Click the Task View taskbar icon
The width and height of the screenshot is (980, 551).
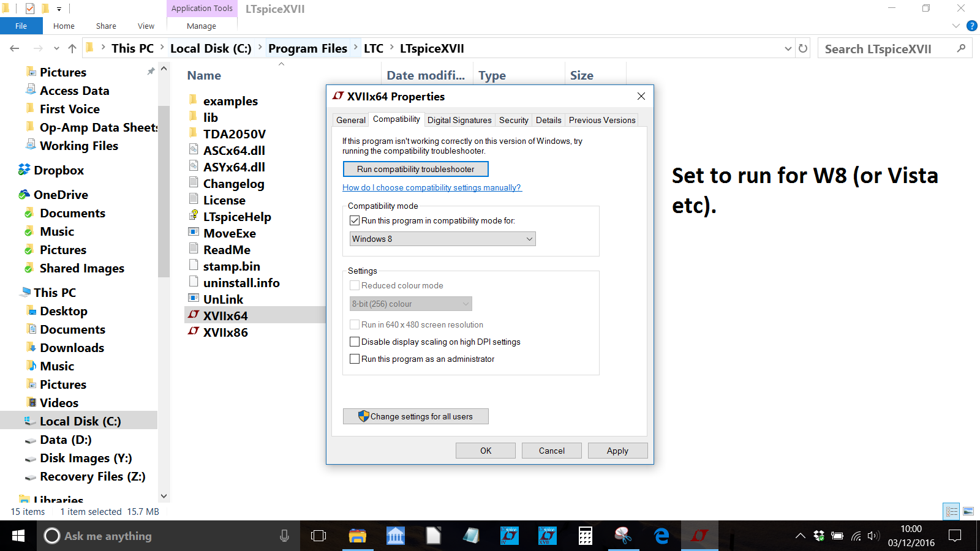click(x=318, y=536)
